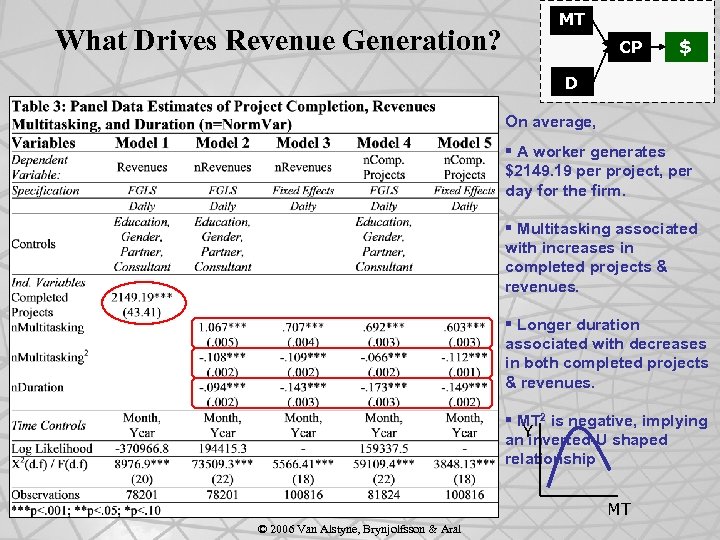Click the circled value 2149.19***
Image resolution: width=720 pixels, height=540 pixels.
(x=142, y=297)
